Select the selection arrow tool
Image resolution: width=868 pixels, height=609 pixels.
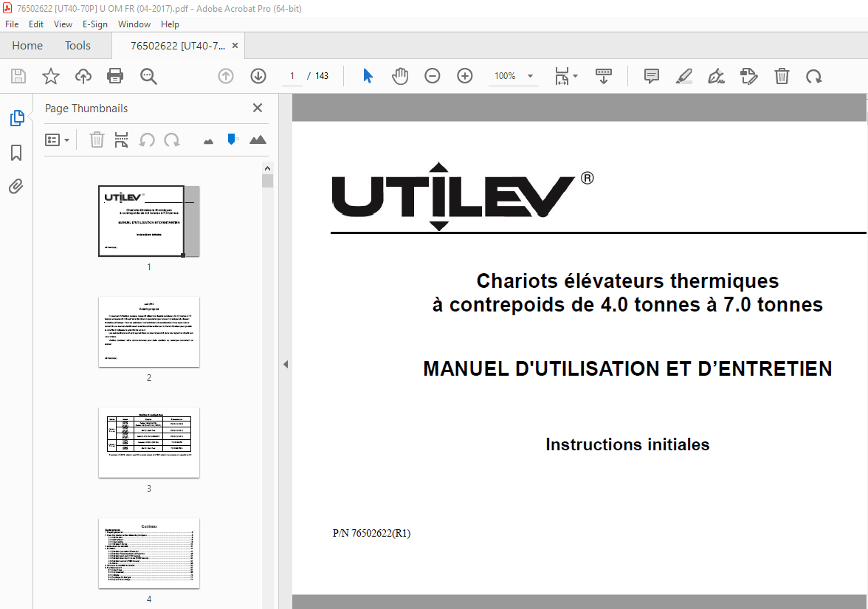click(367, 75)
